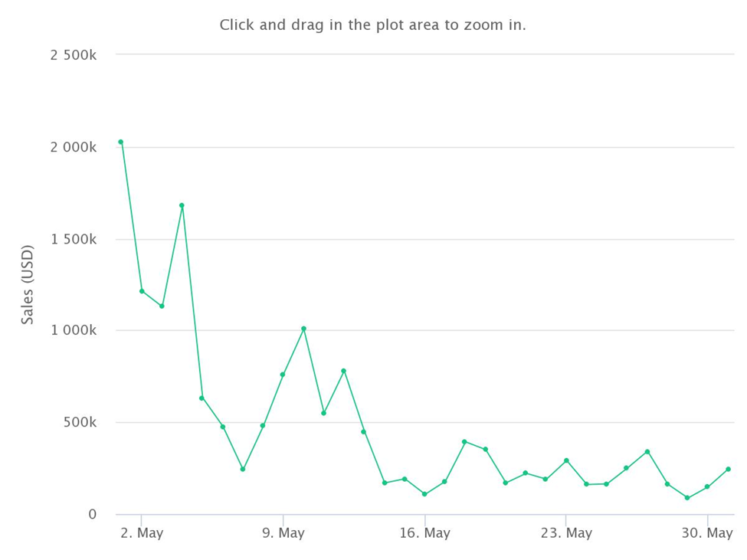The image size is (747, 560).
Task: Click the '1 000k' y-axis label
Action: point(74,330)
